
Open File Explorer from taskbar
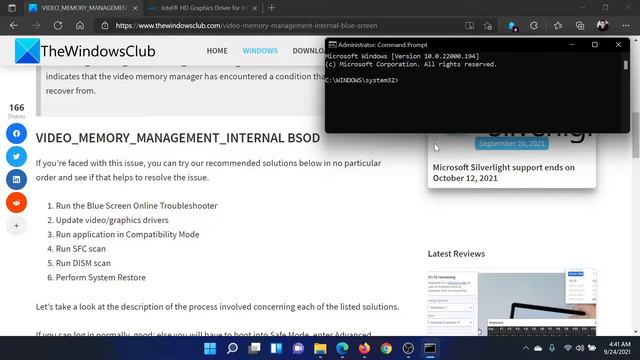point(320,348)
